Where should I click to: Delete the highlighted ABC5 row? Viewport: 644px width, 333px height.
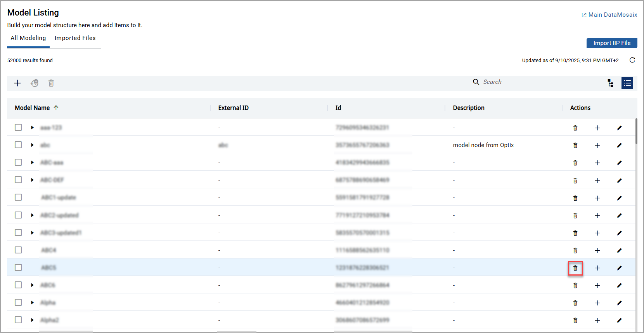pyautogui.click(x=575, y=268)
